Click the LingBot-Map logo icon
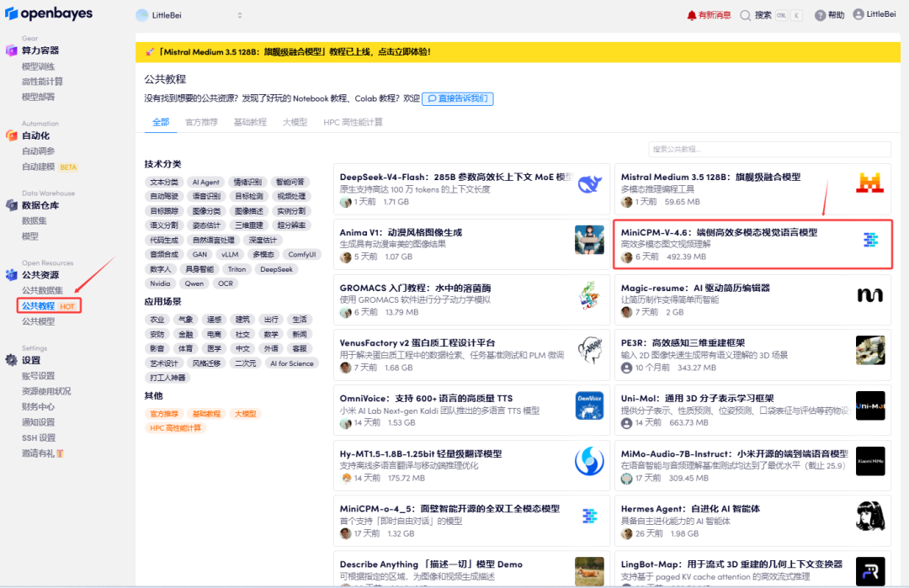 click(870, 572)
